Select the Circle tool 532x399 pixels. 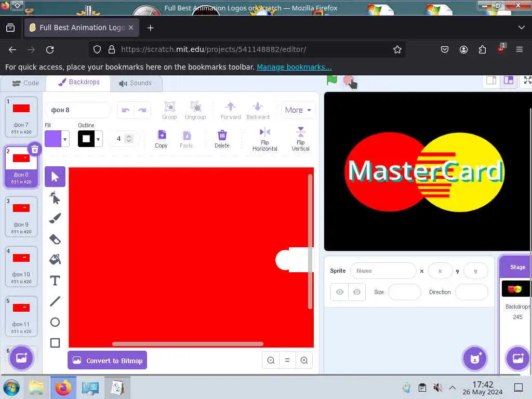(55, 322)
